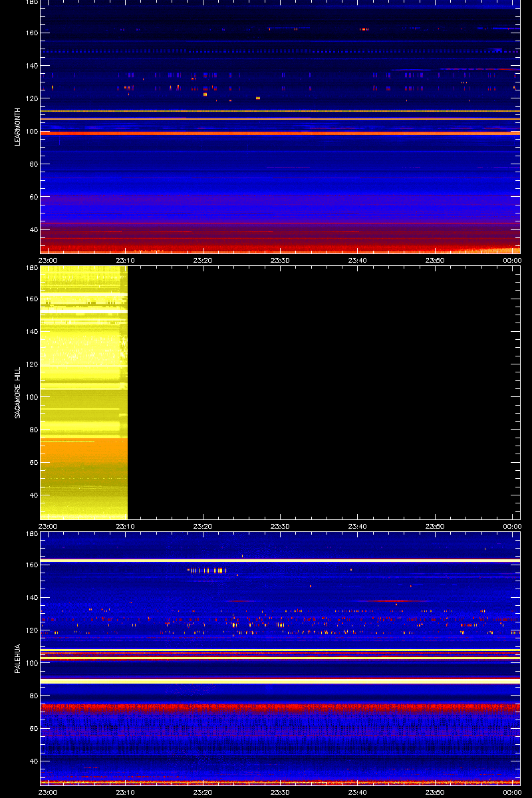Pick the 40 frequency label on Palehua axis
This screenshot has width=532, height=798.
[33, 761]
